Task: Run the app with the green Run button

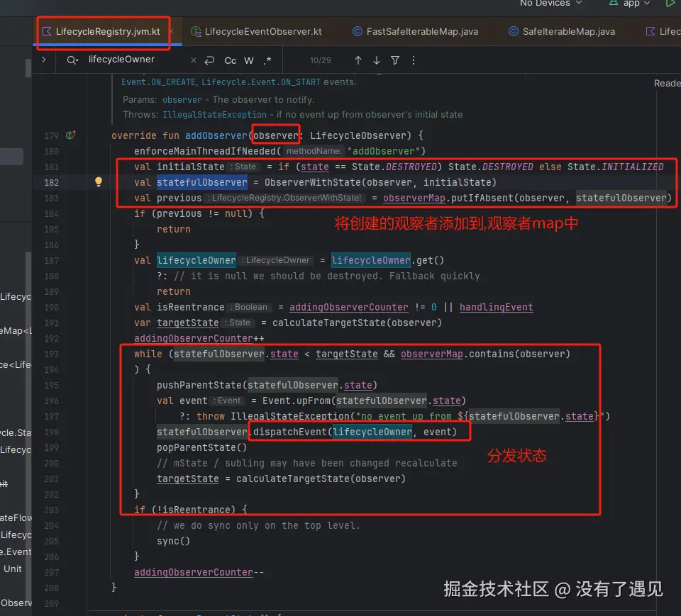Action: (x=670, y=4)
